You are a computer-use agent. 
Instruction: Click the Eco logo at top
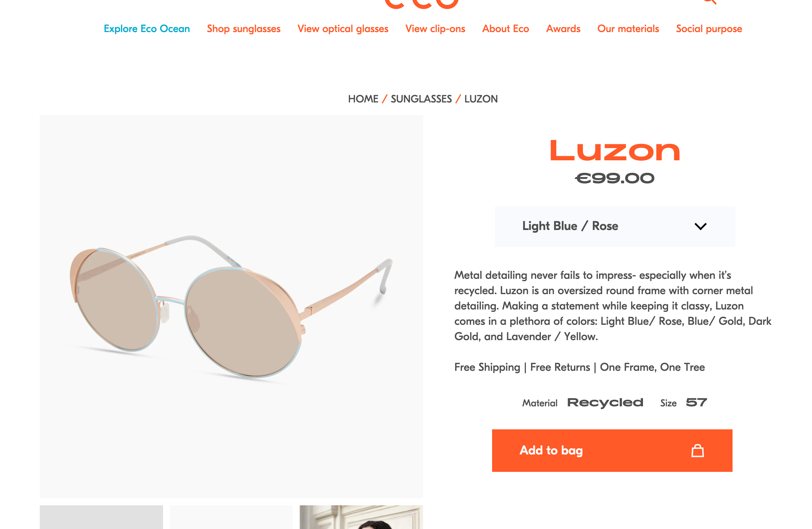pyautogui.click(x=422, y=4)
